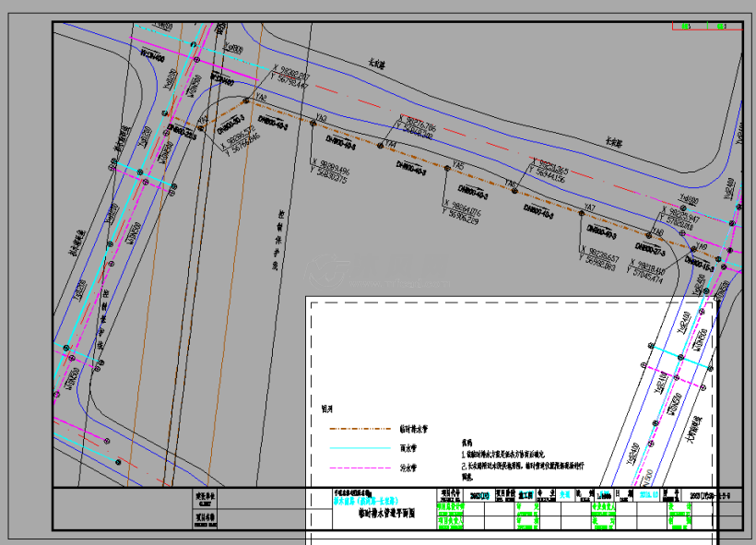Select the YA7 node label
756x545 pixels.
click(x=590, y=207)
